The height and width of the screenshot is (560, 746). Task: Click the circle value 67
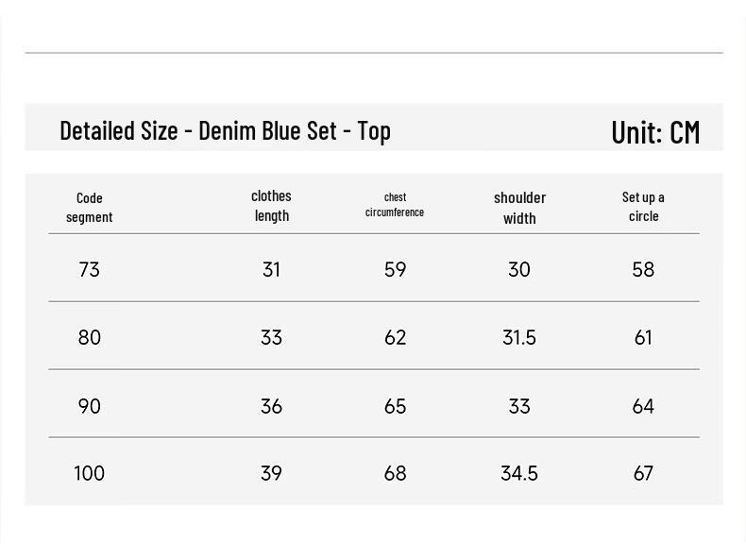[x=643, y=473]
